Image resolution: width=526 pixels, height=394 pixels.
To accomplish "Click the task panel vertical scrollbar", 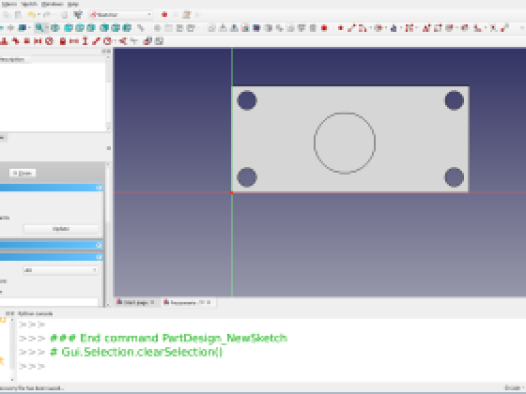I will tap(108, 235).
